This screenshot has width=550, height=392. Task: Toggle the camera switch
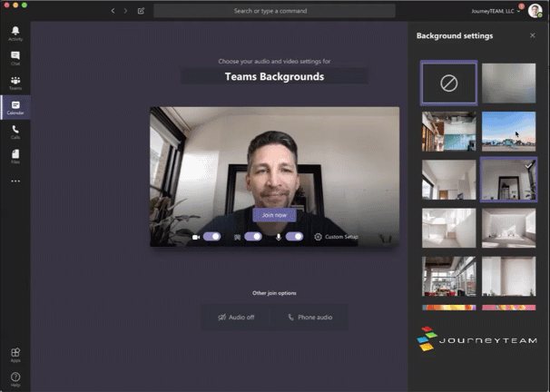[x=211, y=237]
